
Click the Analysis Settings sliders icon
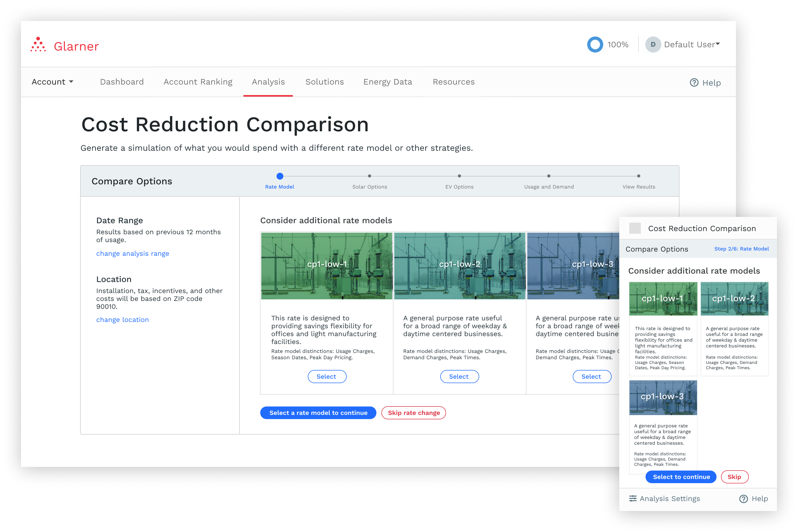click(x=633, y=498)
